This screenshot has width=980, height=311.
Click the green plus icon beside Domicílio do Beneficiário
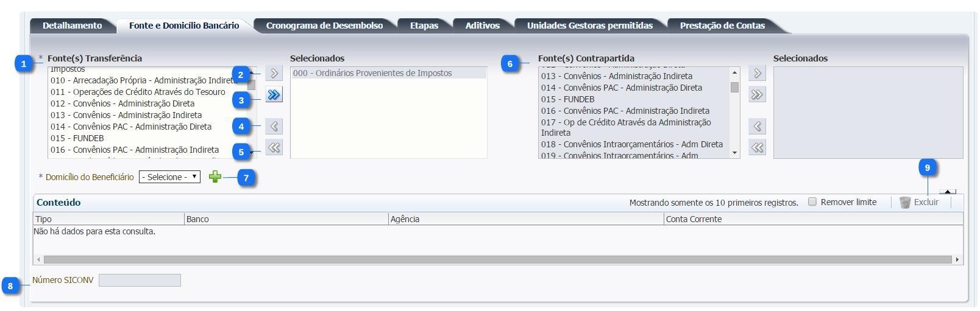pos(215,177)
